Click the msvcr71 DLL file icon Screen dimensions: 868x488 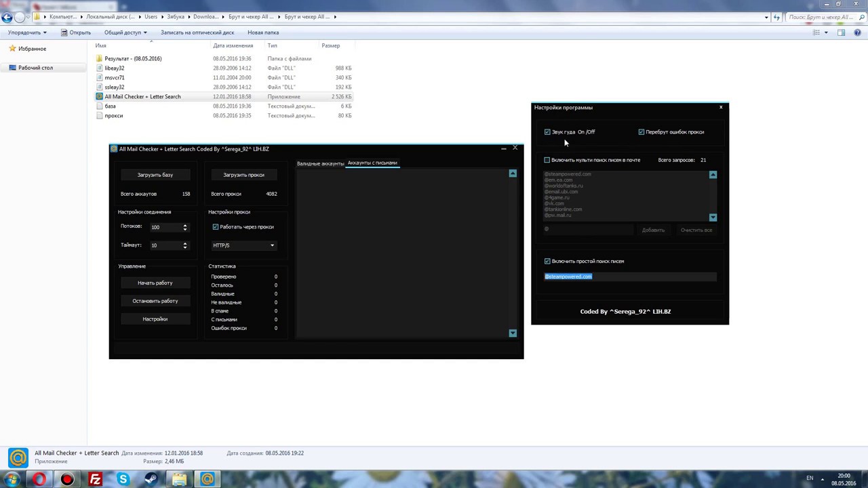coord(99,78)
